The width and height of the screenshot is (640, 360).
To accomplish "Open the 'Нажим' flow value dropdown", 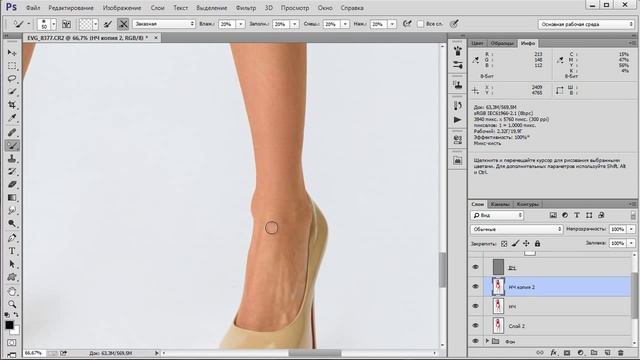I will click(x=392, y=24).
